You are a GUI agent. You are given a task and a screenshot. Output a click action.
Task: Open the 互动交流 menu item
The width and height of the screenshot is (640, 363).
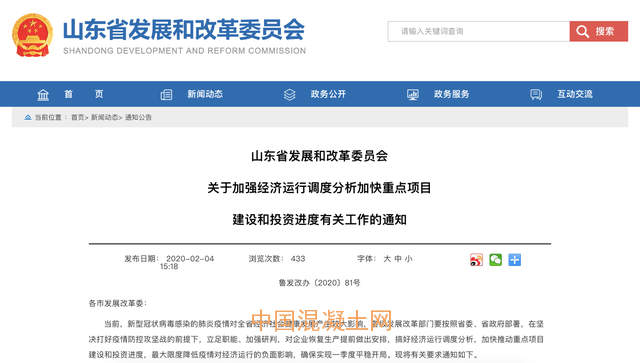pyautogui.click(x=575, y=94)
